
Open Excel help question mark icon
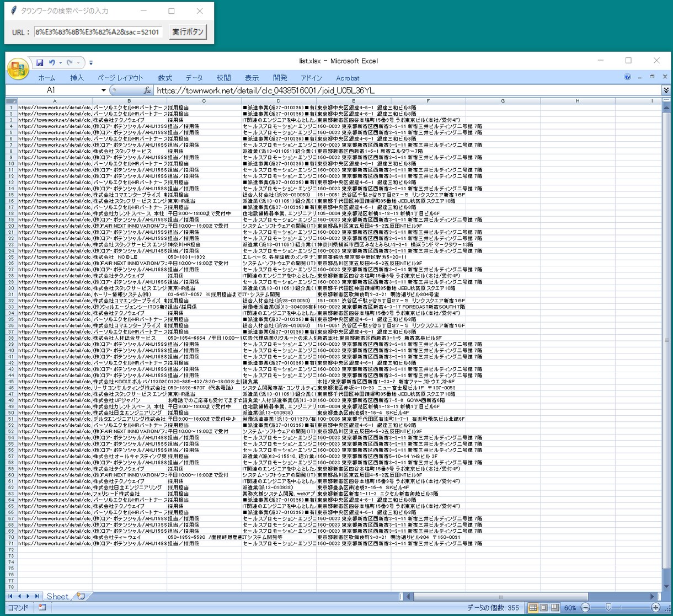(x=627, y=77)
